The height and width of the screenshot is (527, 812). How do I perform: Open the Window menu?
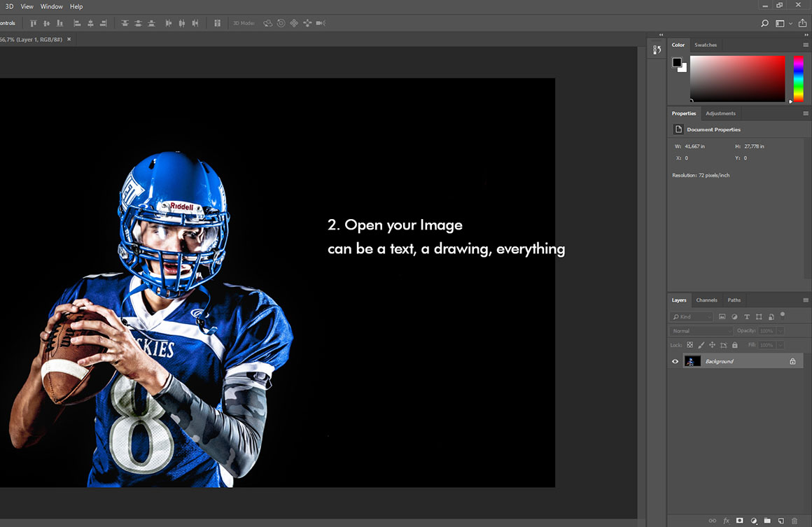click(x=51, y=6)
